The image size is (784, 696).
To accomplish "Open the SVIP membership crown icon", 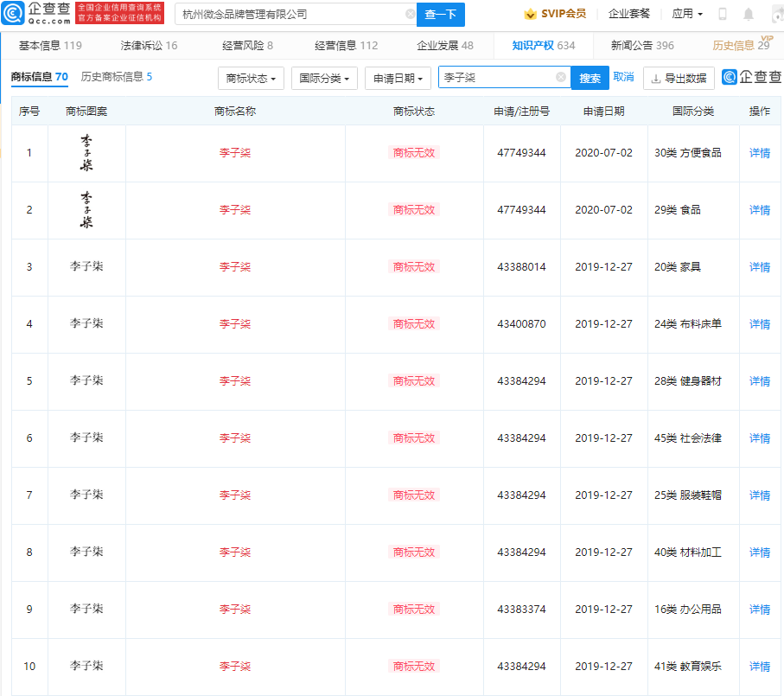I will pyautogui.click(x=529, y=14).
